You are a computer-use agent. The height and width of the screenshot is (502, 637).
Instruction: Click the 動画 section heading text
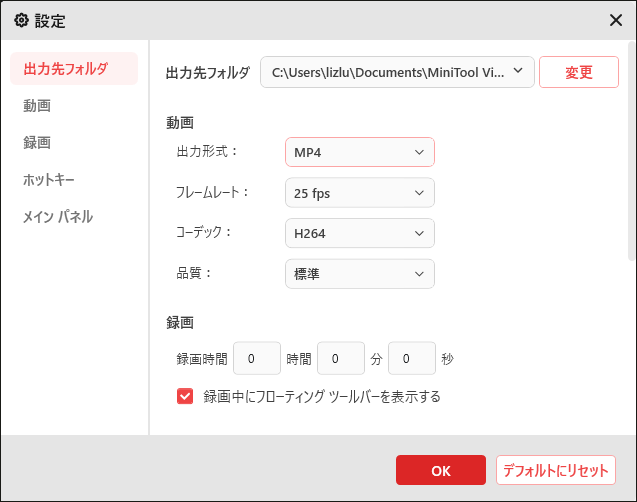pos(180,122)
